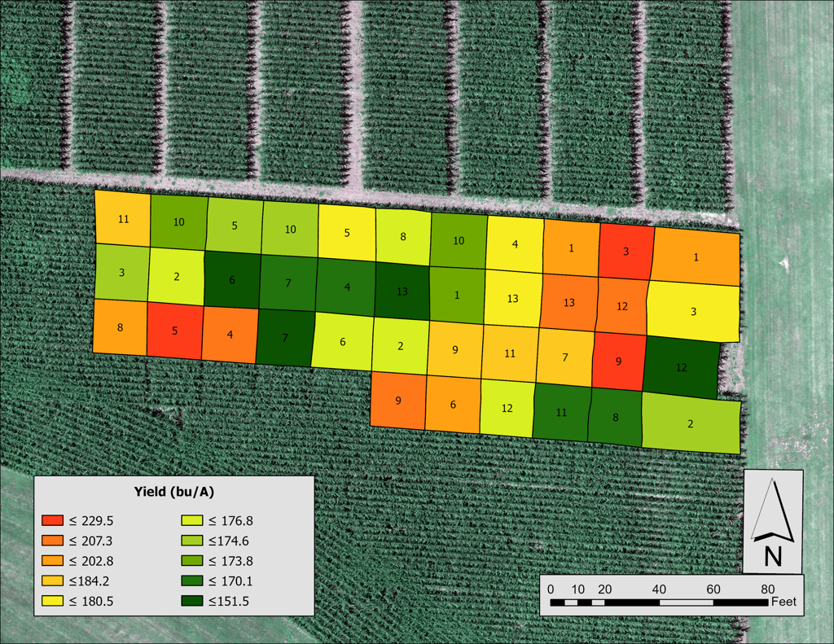Click the dark green plot labeled 13

click(402, 291)
